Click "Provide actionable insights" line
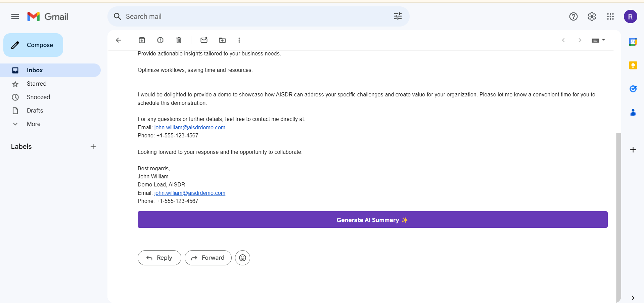Image resolution: width=644 pixels, height=303 pixels. [x=209, y=54]
